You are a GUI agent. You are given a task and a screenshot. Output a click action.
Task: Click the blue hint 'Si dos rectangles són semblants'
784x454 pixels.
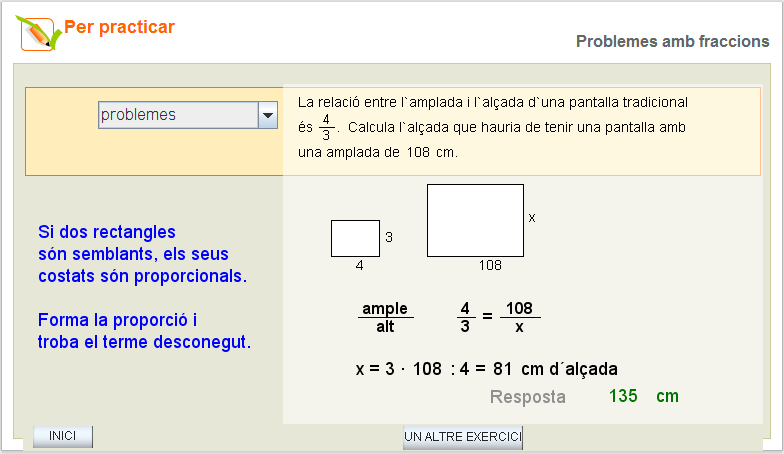click(x=142, y=254)
